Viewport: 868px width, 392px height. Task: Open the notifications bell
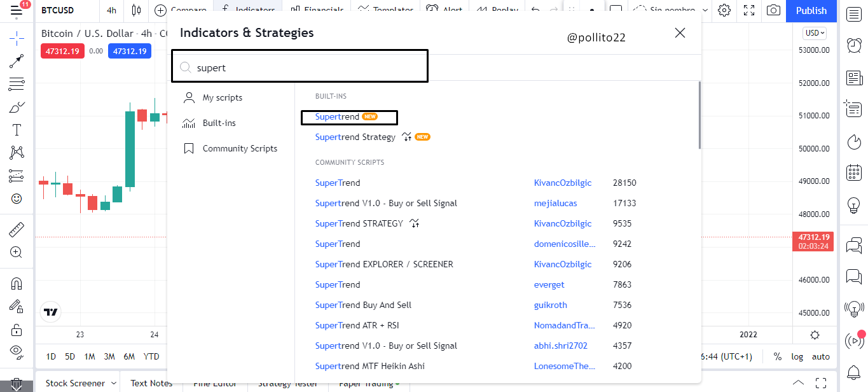[854, 372]
